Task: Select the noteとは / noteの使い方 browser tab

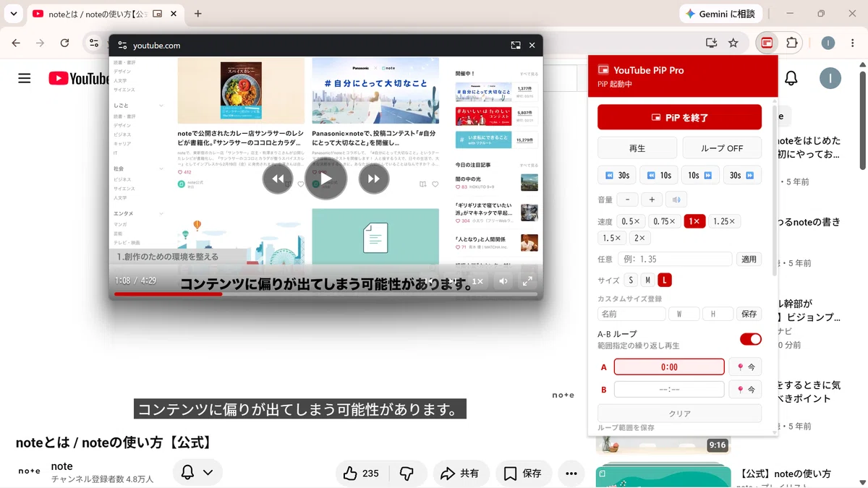Action: point(106,14)
